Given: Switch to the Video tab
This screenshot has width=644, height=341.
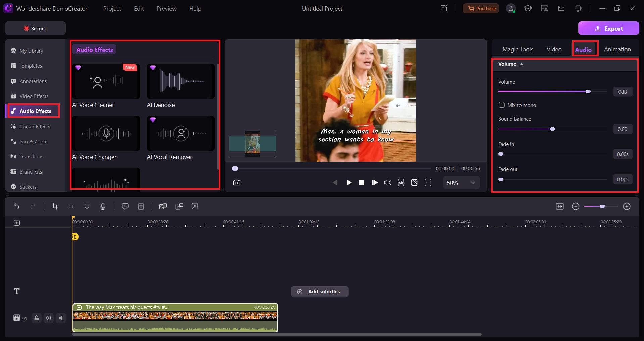Looking at the screenshot, I should (x=554, y=49).
